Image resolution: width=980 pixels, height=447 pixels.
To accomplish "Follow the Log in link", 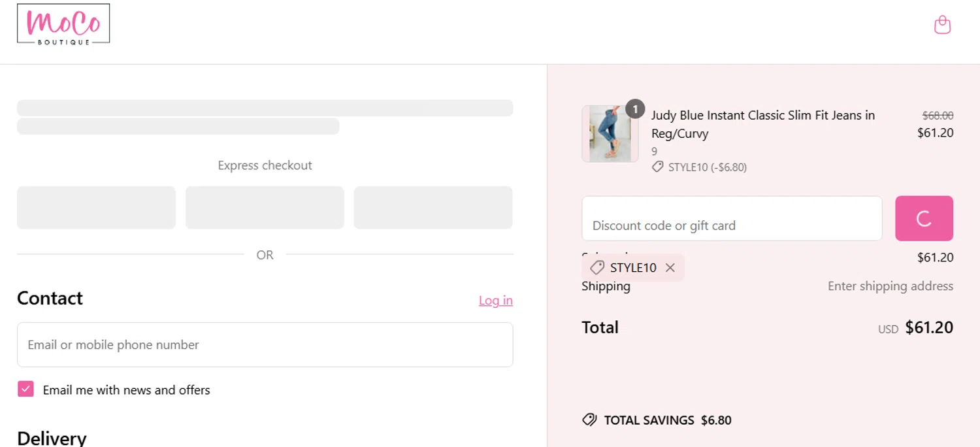I will click(x=495, y=301).
